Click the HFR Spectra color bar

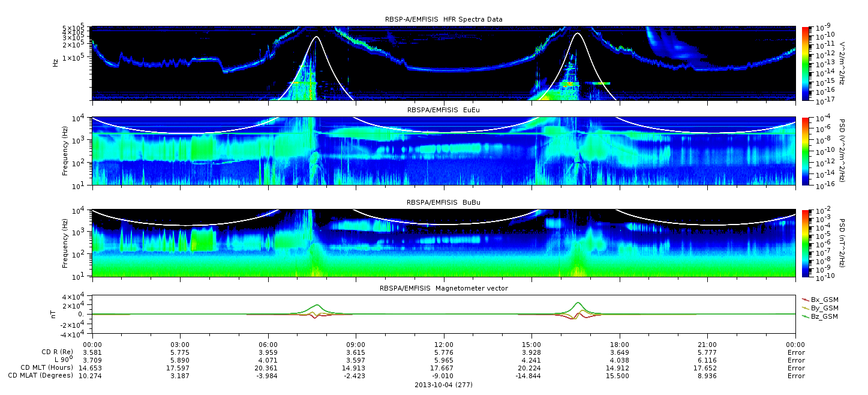(806, 63)
